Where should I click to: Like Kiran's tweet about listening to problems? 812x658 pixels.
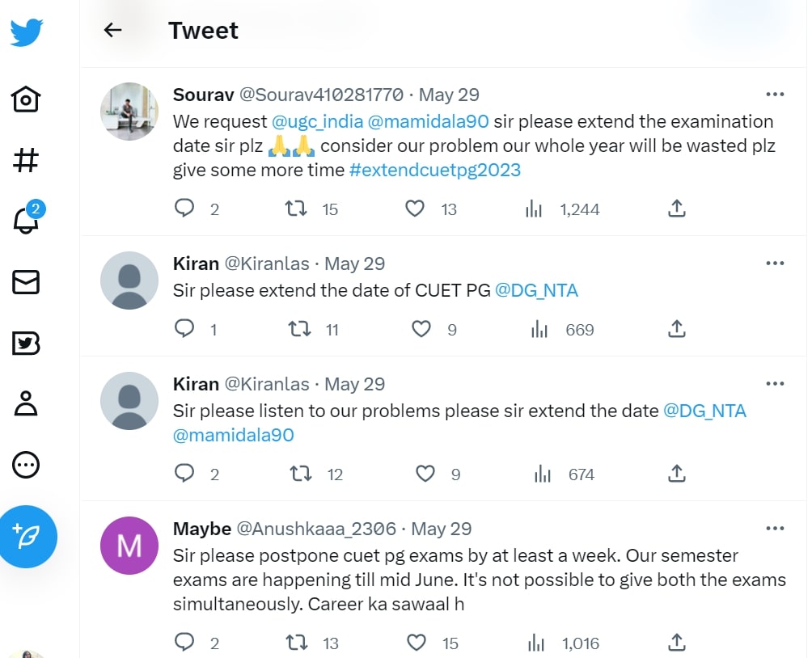click(x=425, y=475)
